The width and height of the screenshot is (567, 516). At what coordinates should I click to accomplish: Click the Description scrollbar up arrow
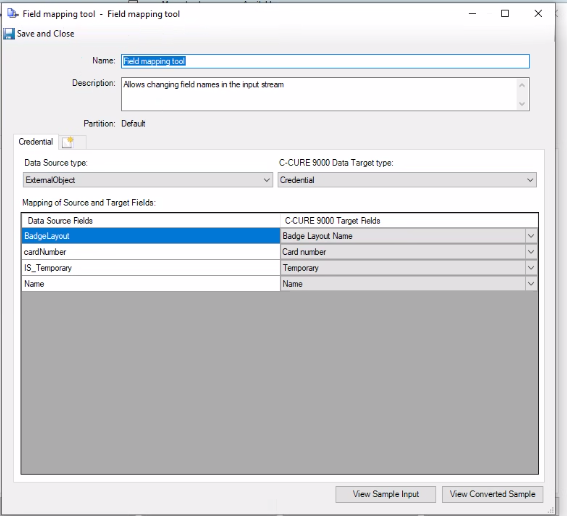pyautogui.click(x=522, y=85)
